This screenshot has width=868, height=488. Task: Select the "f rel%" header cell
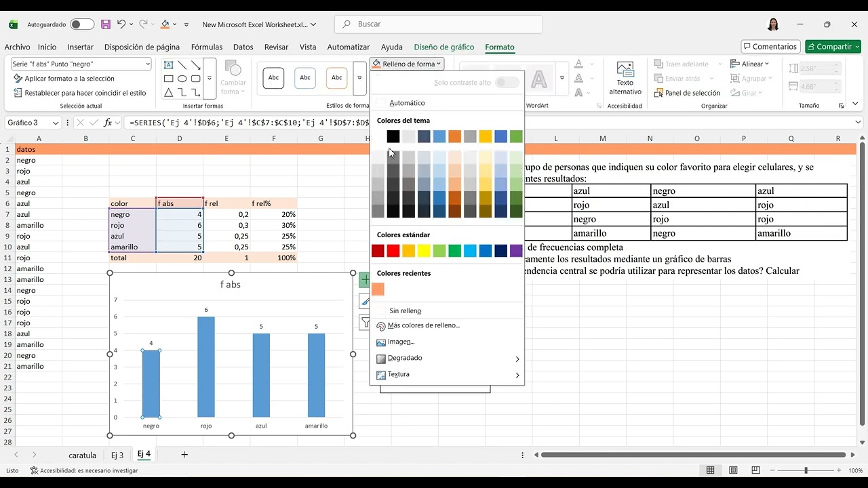click(274, 203)
